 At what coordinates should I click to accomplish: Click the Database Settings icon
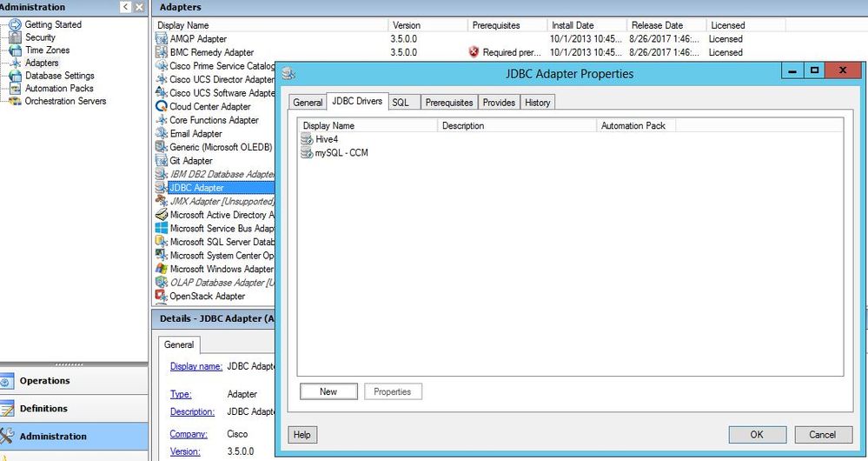[16, 76]
